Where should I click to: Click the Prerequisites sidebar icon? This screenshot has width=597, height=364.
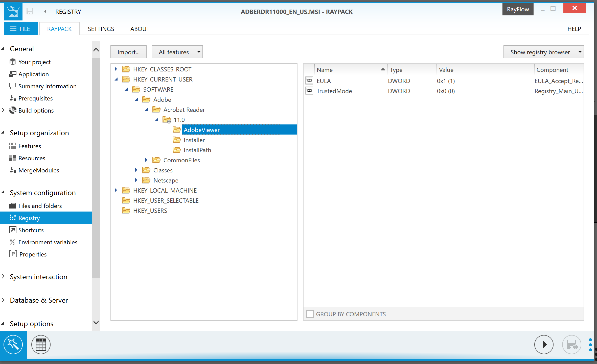[13, 98]
